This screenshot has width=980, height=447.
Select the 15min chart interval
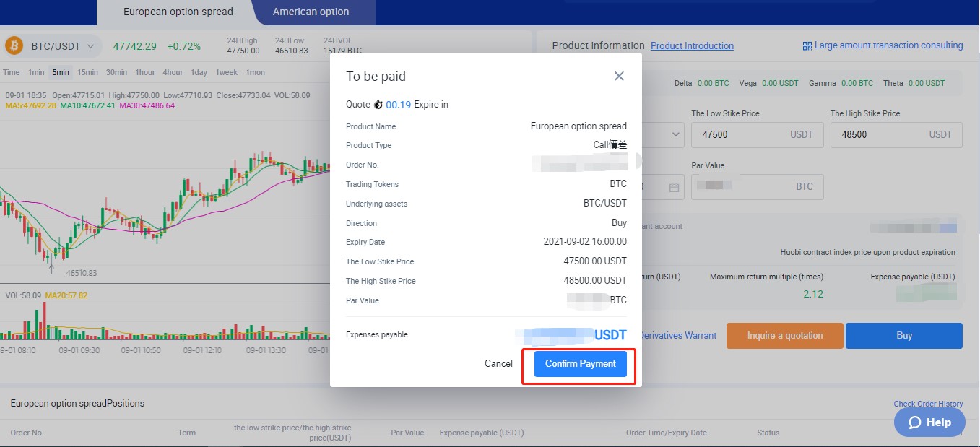tap(87, 72)
